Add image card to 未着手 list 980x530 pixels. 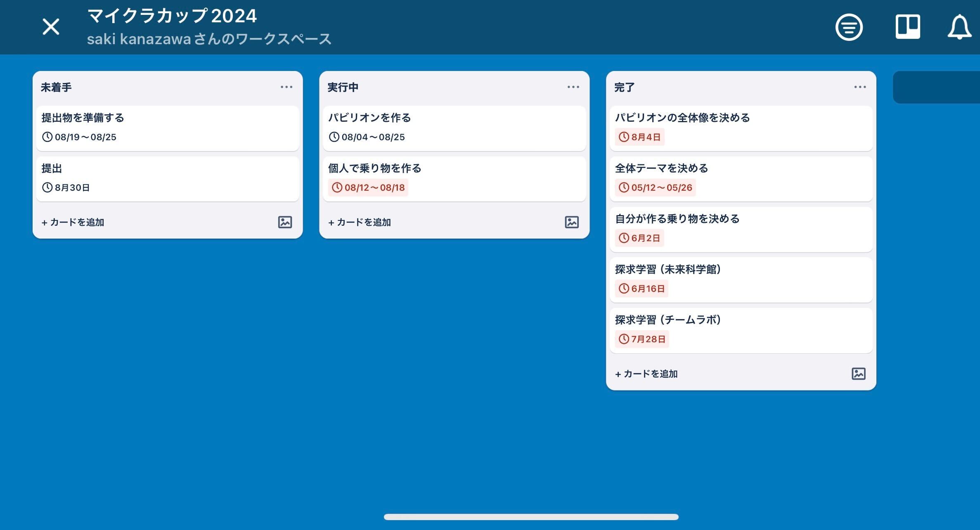(x=285, y=222)
